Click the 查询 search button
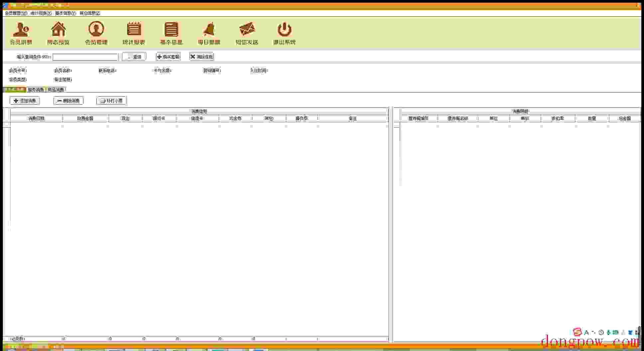Image resolution: width=644 pixels, height=351 pixels. [134, 57]
